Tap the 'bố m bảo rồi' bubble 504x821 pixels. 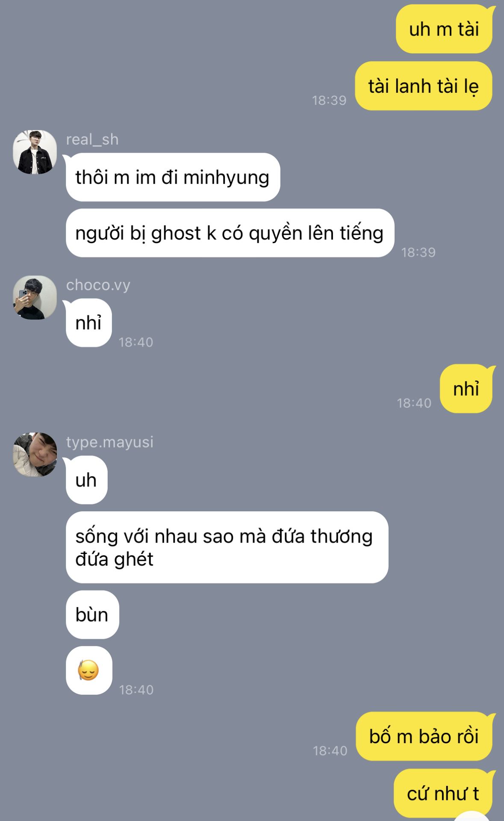coord(424,736)
